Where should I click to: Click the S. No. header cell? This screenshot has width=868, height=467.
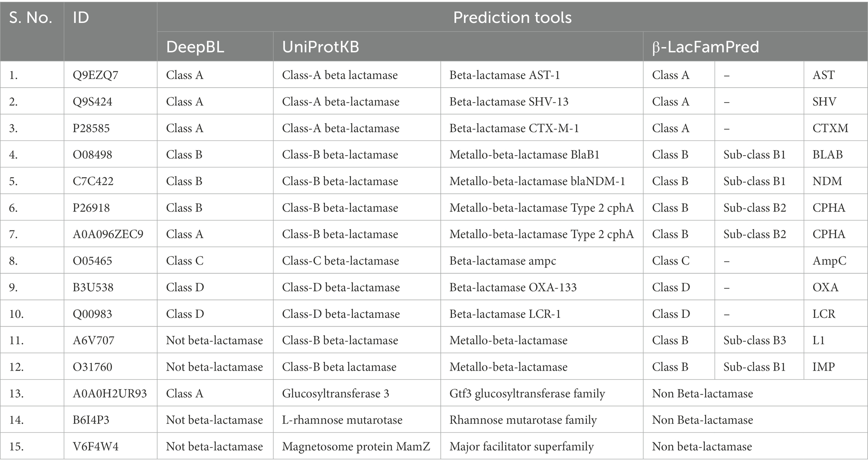point(32,32)
